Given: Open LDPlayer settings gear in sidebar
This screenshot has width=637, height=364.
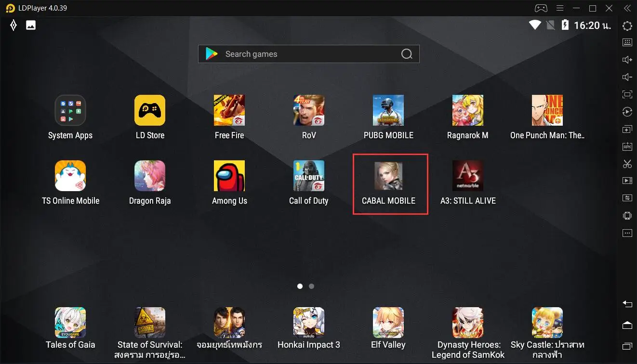Looking at the screenshot, I should tap(627, 26).
